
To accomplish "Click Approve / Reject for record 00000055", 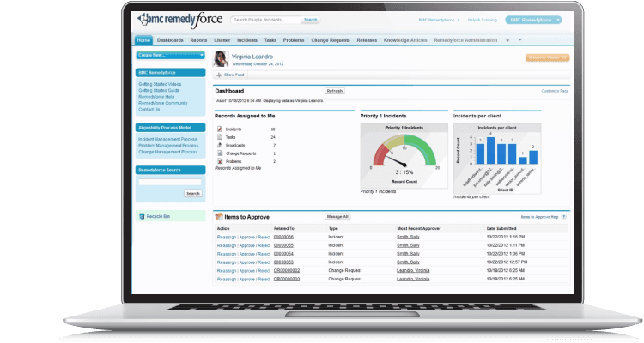I will tap(255, 245).
